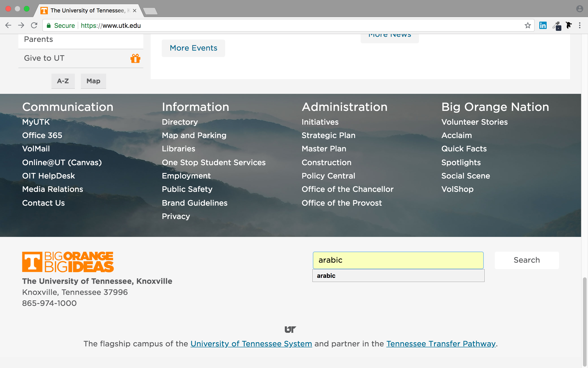This screenshot has height=368, width=588.
Task: Click the address bar URL
Action: tap(111, 25)
